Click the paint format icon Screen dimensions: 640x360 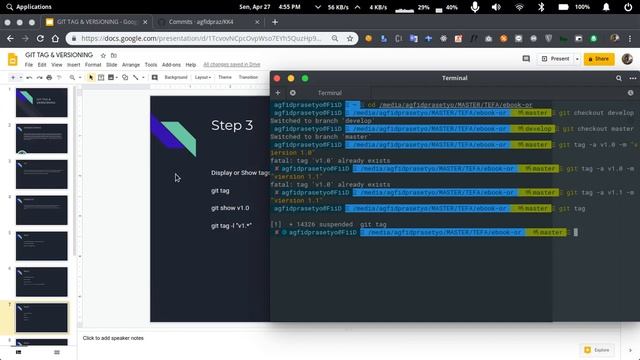pos(59,77)
